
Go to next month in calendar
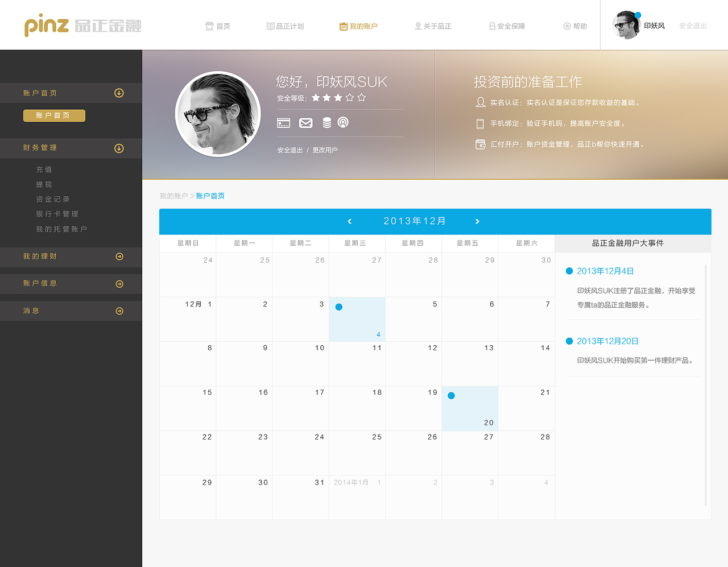pyautogui.click(x=477, y=221)
